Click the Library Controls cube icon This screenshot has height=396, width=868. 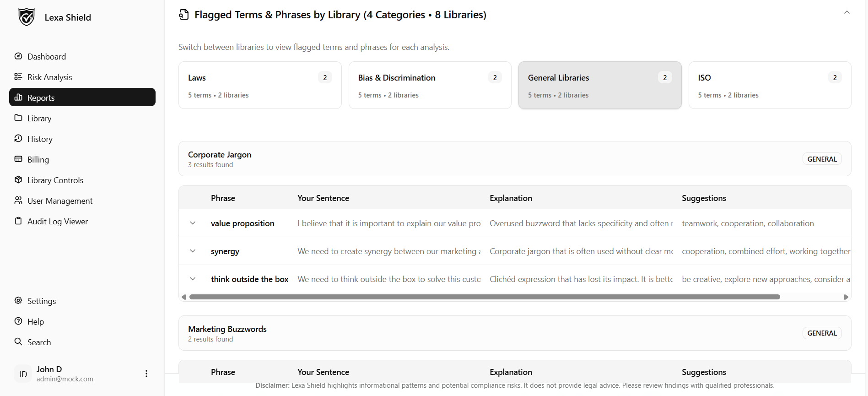tap(18, 180)
